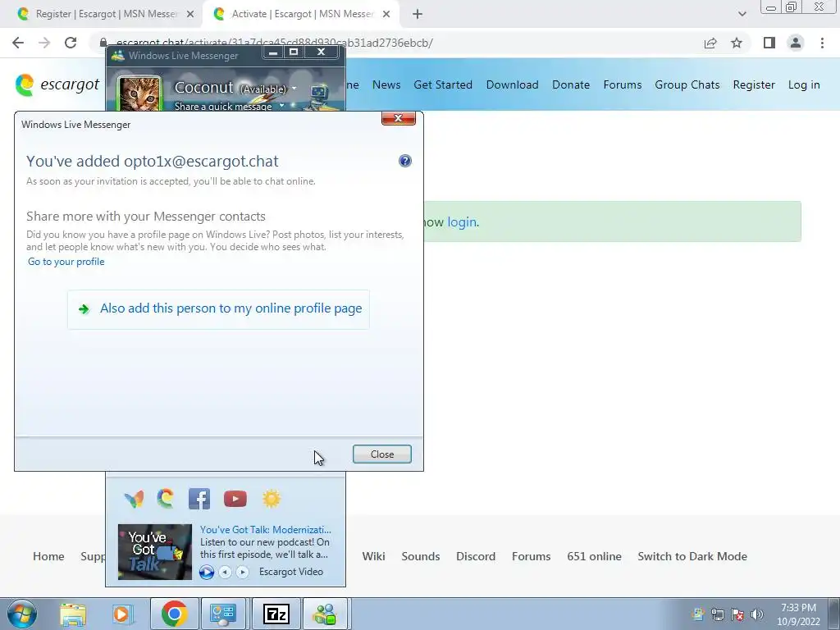Open Windows Explorer from taskbar
Screen dimensions: 840x630
click(73, 614)
